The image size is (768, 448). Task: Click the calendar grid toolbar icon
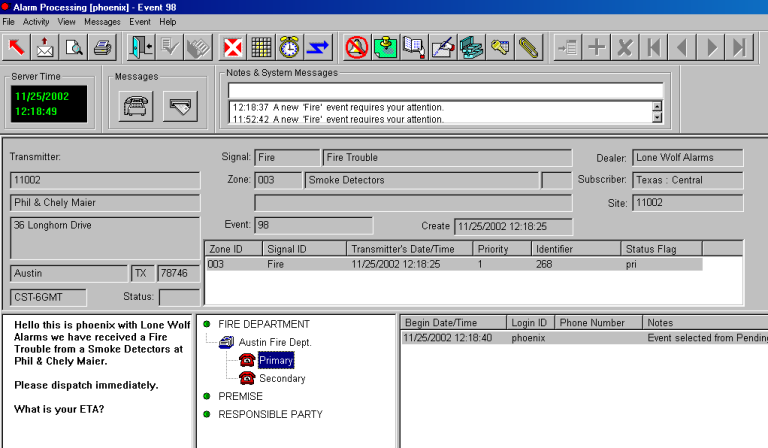pyautogui.click(x=261, y=46)
